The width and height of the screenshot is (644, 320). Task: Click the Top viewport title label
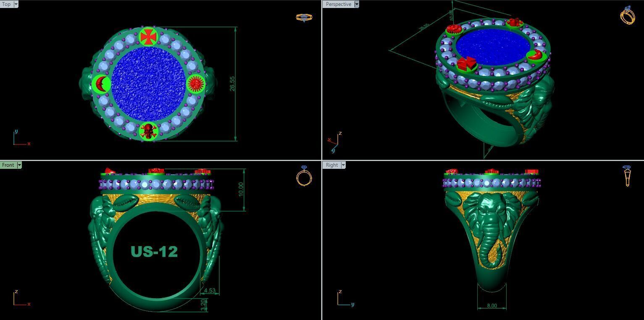coord(7,4)
